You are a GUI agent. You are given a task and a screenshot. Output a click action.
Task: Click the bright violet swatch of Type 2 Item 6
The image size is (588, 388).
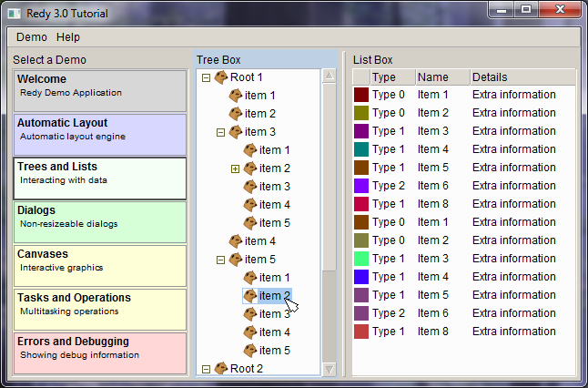[x=361, y=186]
